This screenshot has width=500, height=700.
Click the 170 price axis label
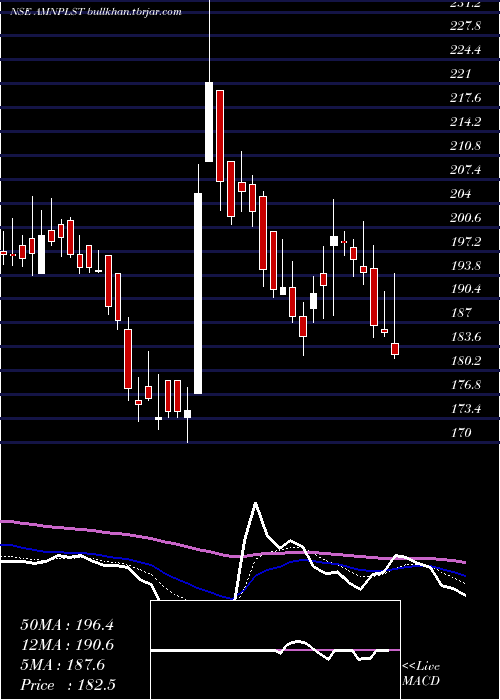click(x=460, y=433)
